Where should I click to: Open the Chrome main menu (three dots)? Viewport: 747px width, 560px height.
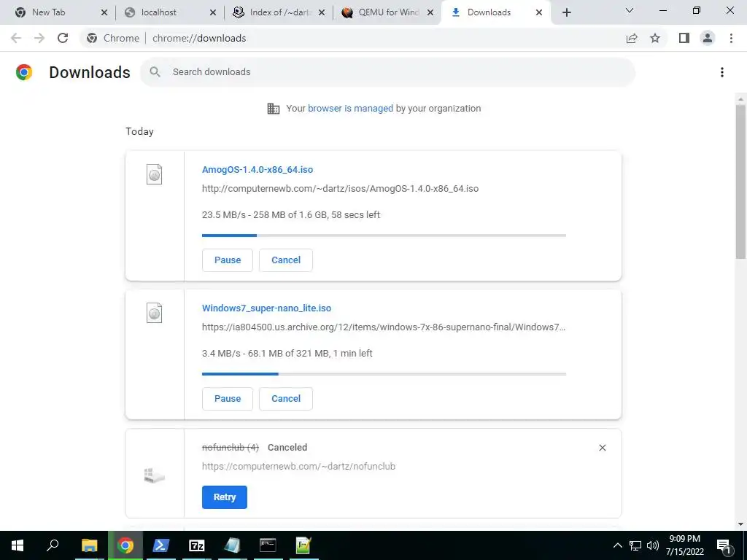731,38
